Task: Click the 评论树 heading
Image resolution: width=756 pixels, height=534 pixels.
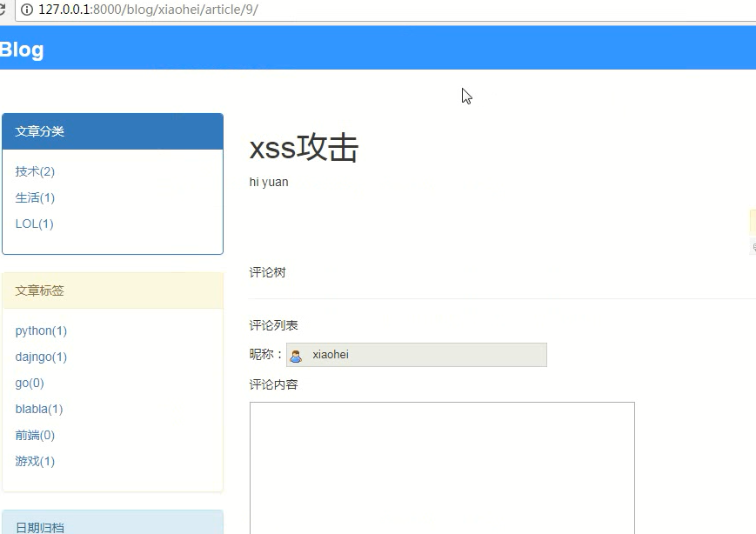Action: click(x=268, y=273)
